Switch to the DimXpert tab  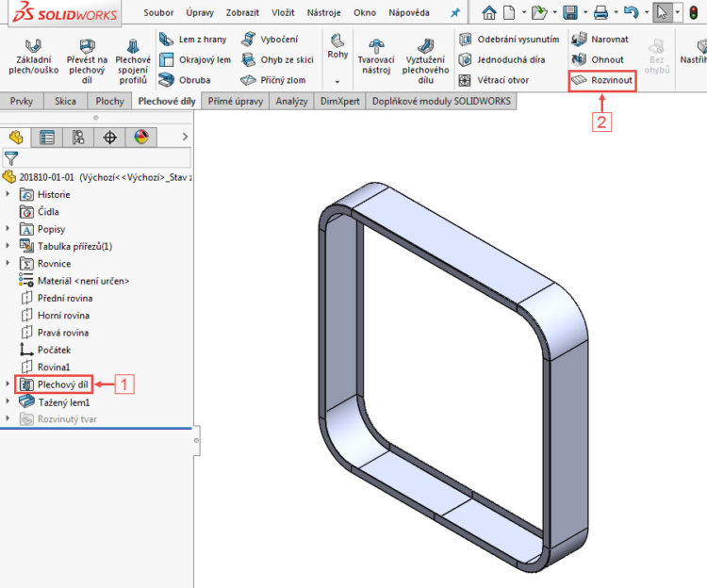coord(340,102)
